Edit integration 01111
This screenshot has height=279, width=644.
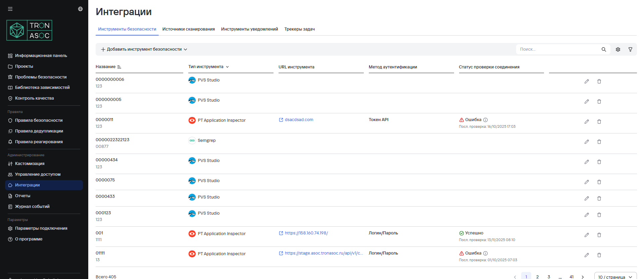click(x=587, y=255)
